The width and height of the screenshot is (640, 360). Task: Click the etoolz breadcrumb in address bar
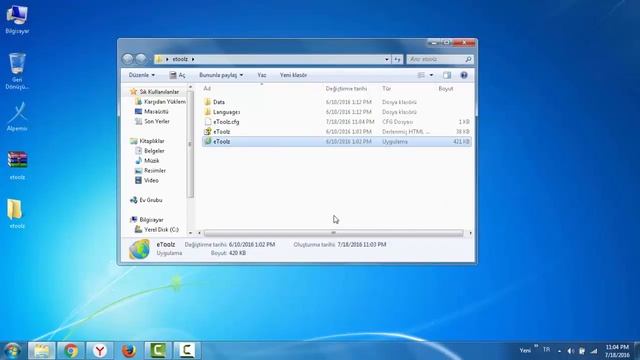click(x=180, y=59)
